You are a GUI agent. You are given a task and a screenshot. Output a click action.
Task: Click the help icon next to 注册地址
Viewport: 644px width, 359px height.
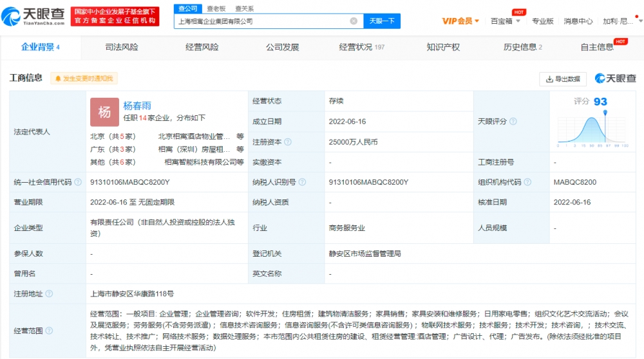[x=49, y=294]
